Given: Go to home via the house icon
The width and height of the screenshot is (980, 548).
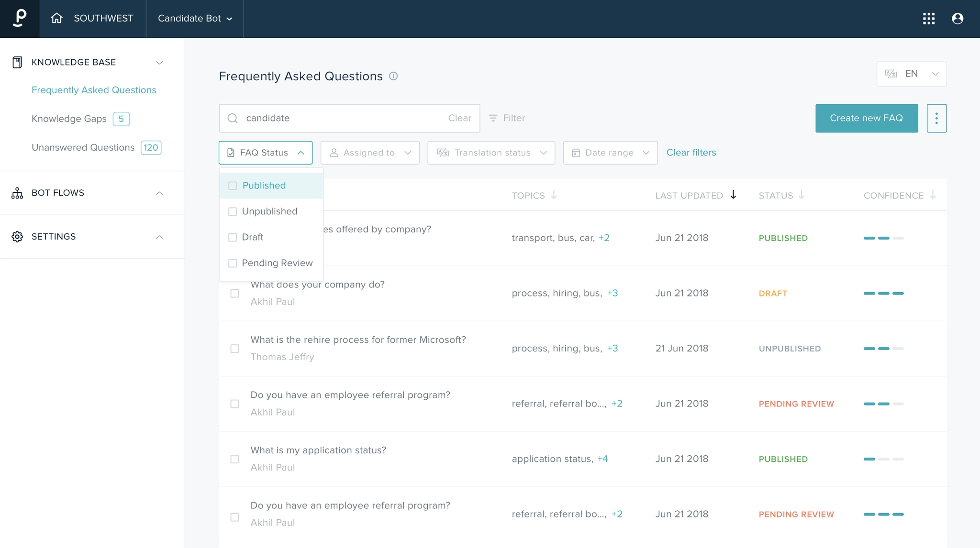Looking at the screenshot, I should click(56, 18).
